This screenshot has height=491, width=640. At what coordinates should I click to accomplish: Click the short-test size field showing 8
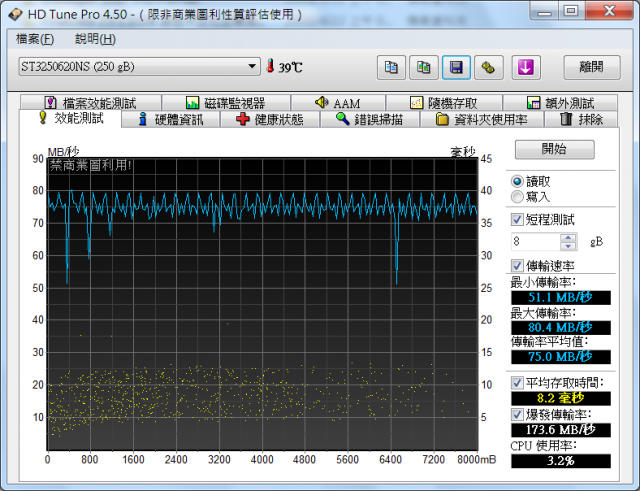(x=535, y=242)
